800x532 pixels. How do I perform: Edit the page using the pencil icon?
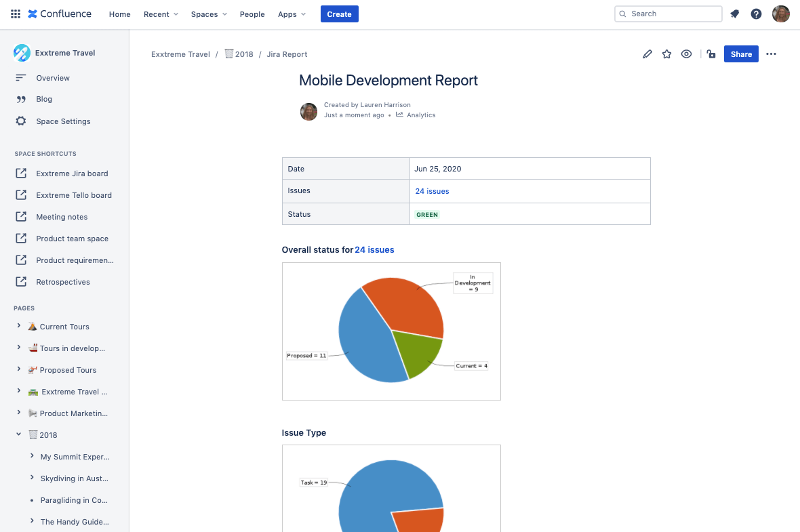647,54
